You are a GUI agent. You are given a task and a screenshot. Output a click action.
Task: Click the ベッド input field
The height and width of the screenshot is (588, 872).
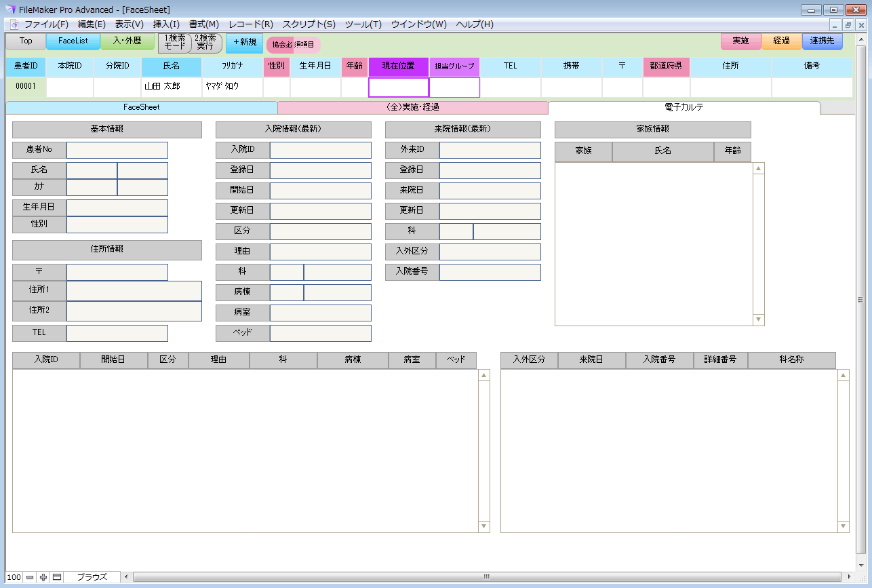click(321, 333)
